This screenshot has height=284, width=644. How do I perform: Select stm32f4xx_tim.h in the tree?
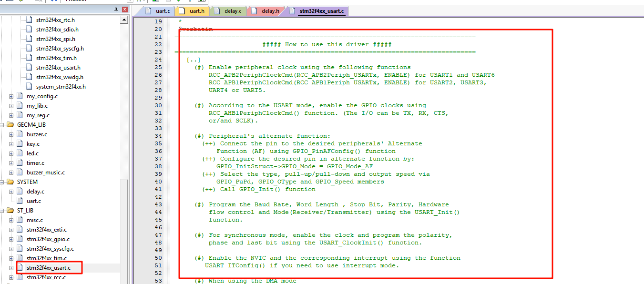pos(56,58)
